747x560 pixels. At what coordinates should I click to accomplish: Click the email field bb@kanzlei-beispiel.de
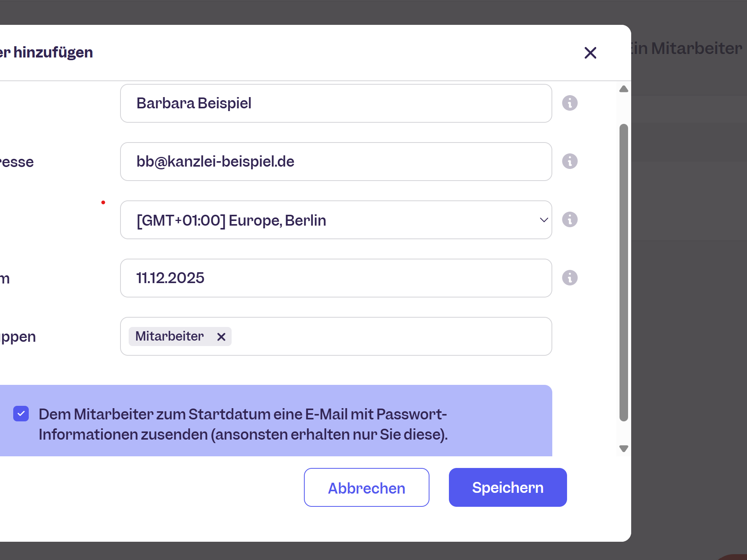tap(336, 162)
